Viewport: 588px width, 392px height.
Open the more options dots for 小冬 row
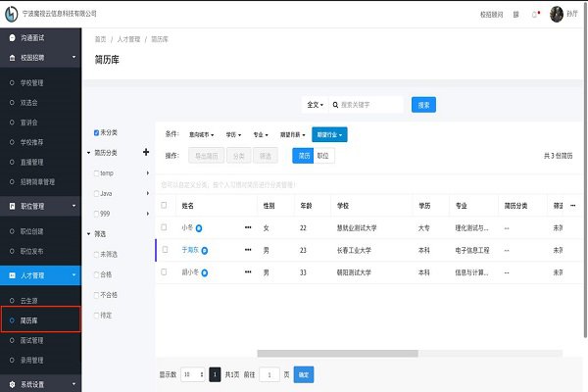248,227
